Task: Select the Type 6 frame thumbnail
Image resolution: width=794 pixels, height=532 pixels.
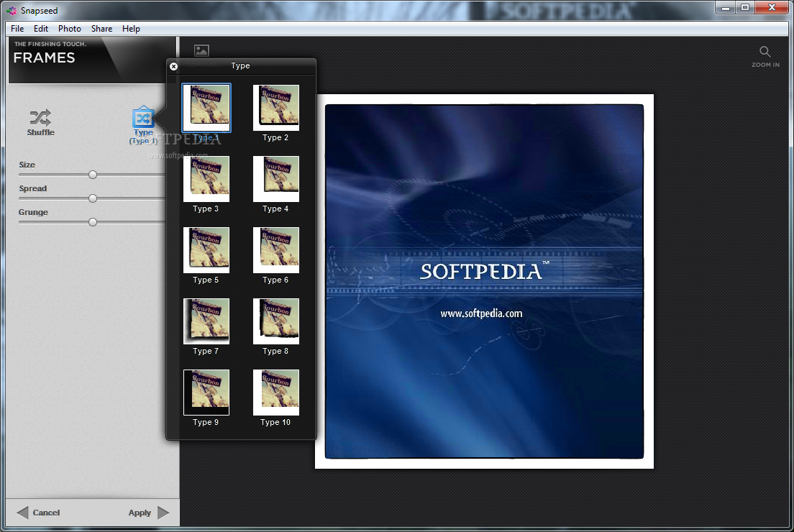Action: coord(276,250)
